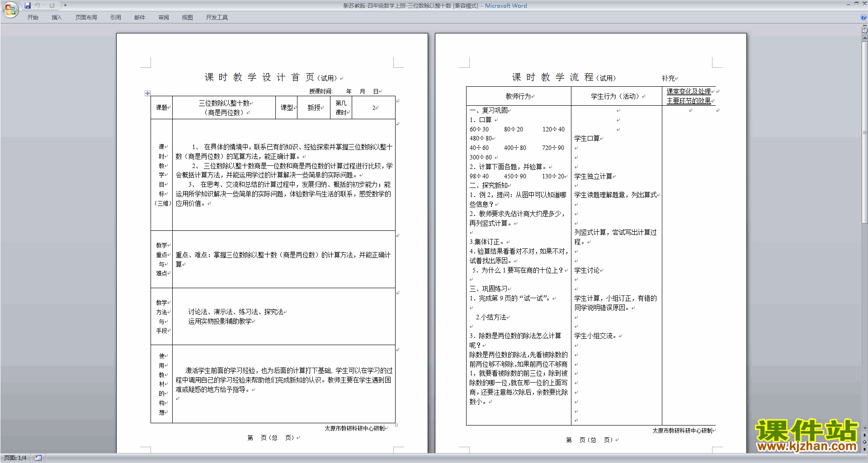Click the 补充 text on page two
The width and height of the screenshot is (868, 463).
point(668,78)
